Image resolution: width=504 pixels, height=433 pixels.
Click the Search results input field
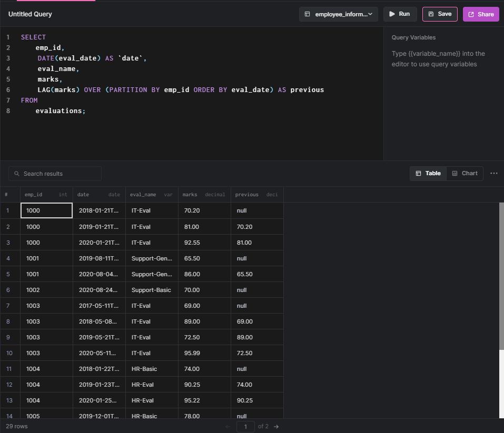(55, 174)
